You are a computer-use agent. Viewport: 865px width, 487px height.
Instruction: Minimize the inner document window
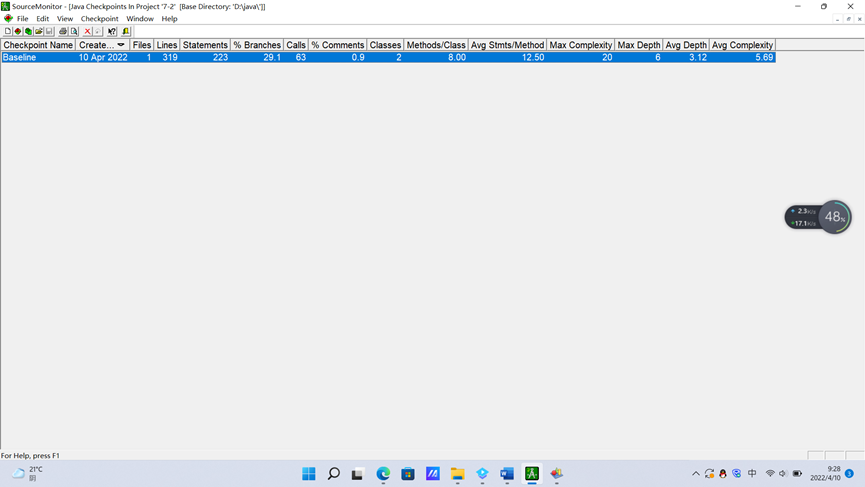pyautogui.click(x=837, y=19)
